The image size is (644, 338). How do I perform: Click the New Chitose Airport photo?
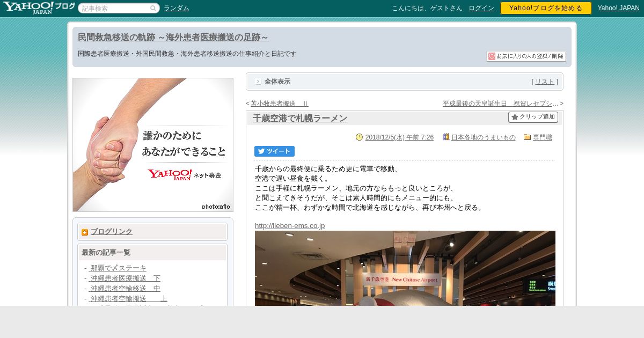tap(405, 268)
